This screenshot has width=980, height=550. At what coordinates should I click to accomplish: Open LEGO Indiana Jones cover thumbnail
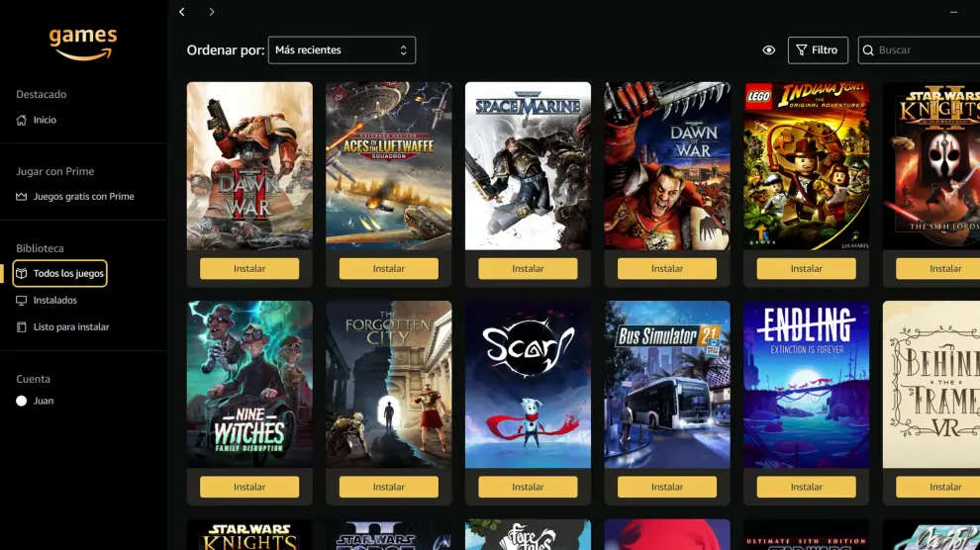tap(806, 165)
